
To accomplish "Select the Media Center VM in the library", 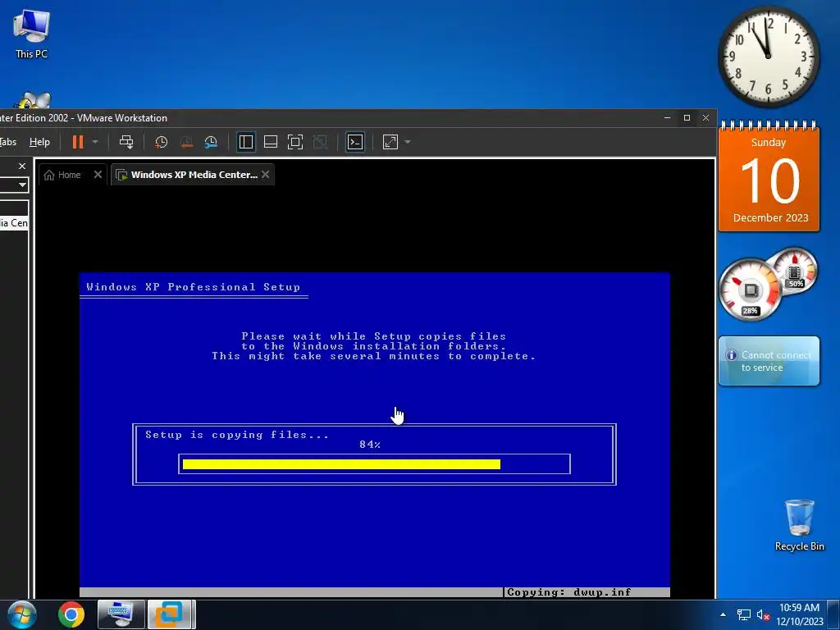I will tap(14, 223).
